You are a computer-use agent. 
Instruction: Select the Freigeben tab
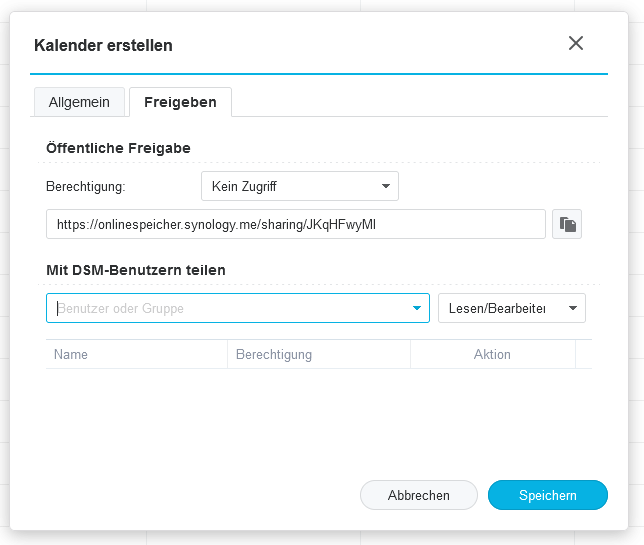180,102
